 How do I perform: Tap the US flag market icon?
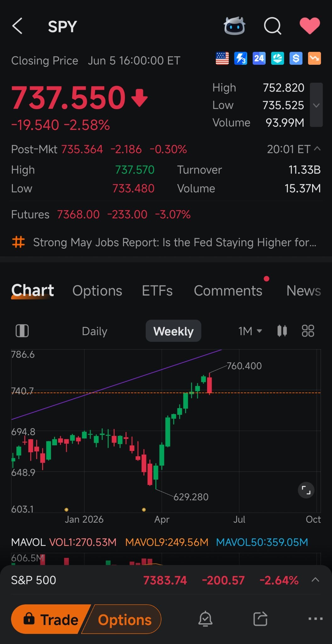(222, 58)
